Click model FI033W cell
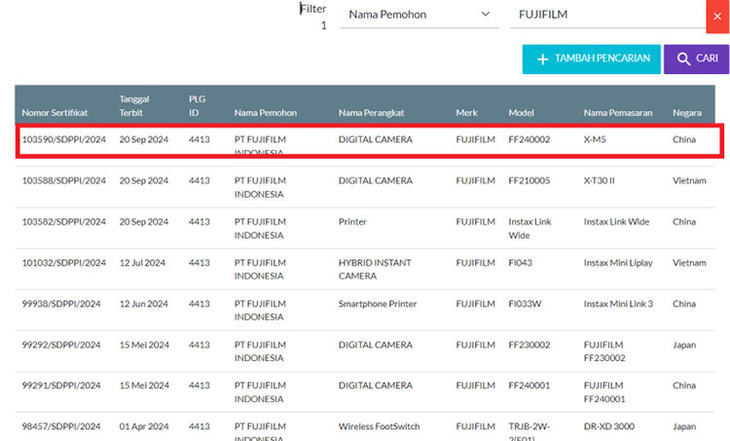 click(525, 304)
